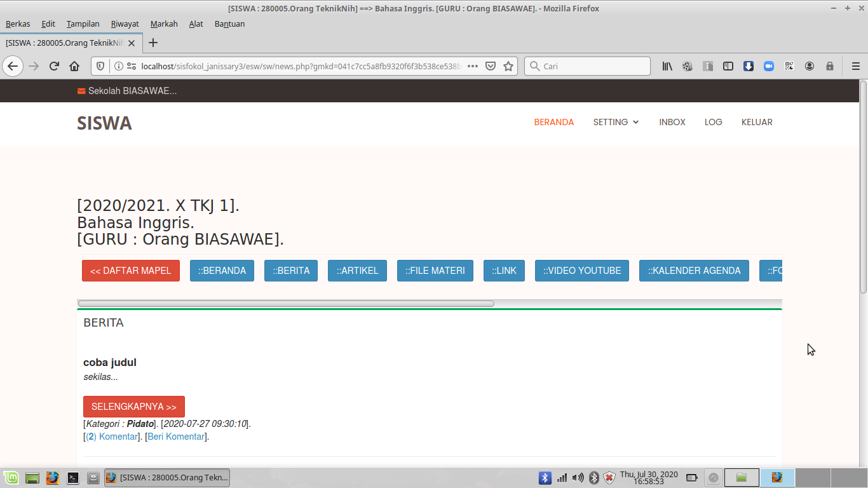Open the tracking protection shield
Viewport: 868px width, 488px height.
(x=100, y=66)
